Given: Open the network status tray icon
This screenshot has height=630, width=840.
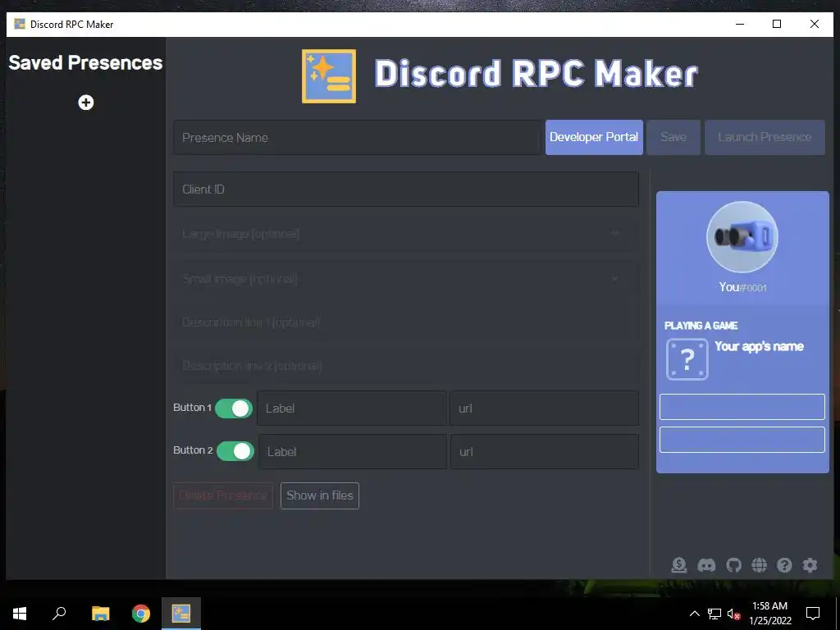Looking at the screenshot, I should (x=714, y=614).
